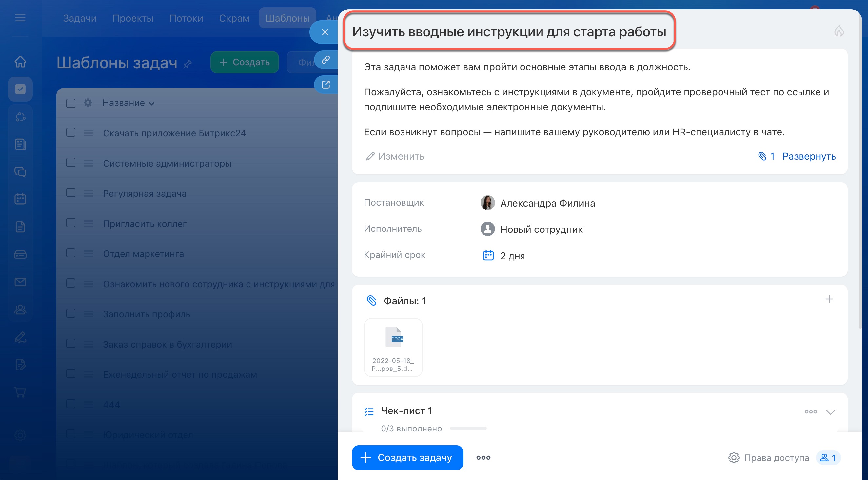Switch to the 'Проекты' tab
868x480 pixels.
tap(133, 18)
